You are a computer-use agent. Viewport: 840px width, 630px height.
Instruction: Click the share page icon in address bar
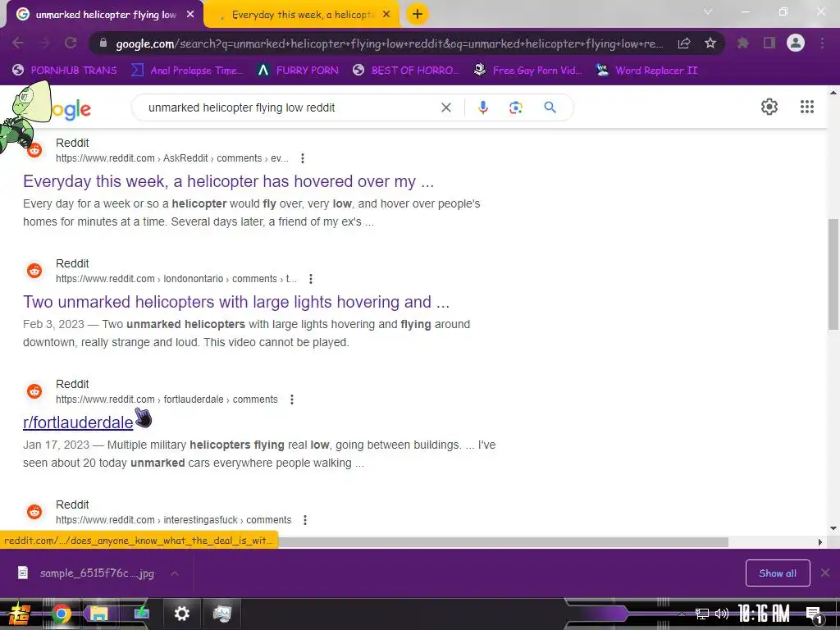[684, 43]
